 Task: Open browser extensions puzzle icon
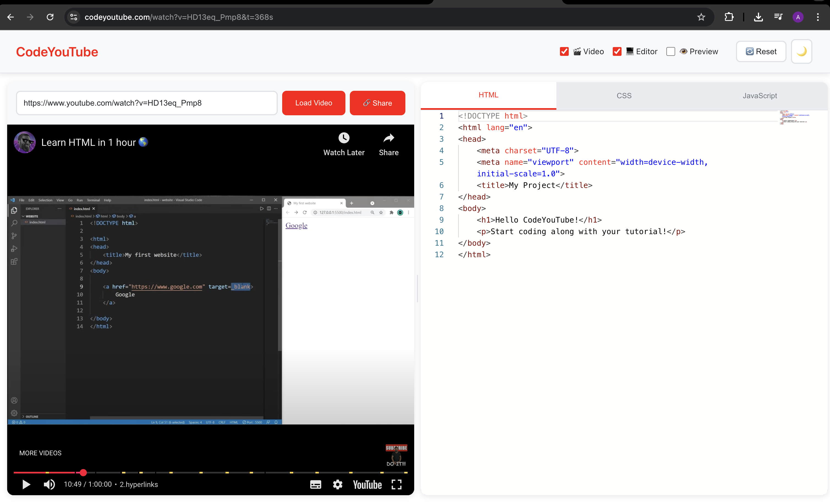coord(729,17)
